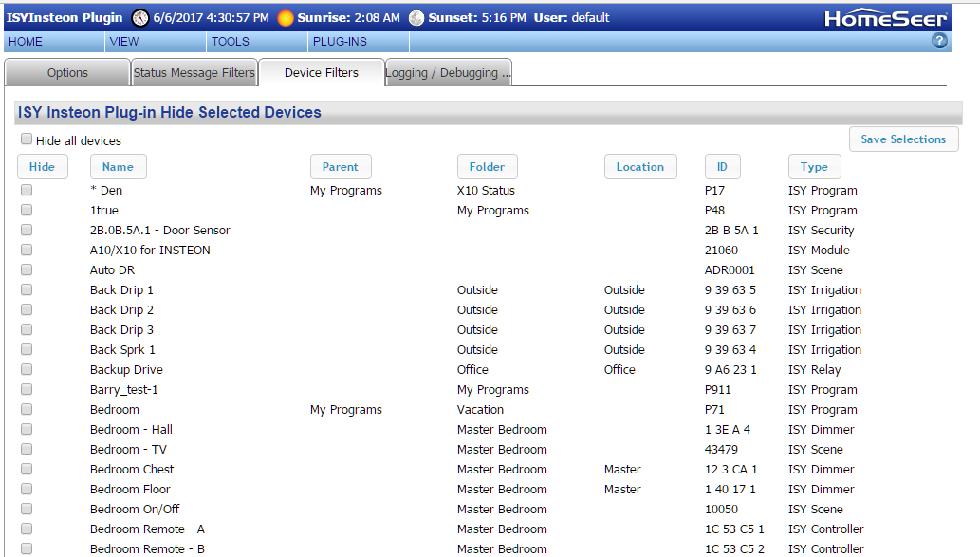This screenshot has height=557, width=980.
Task: Tick the hide checkbox for 1true
Action: tap(27, 210)
